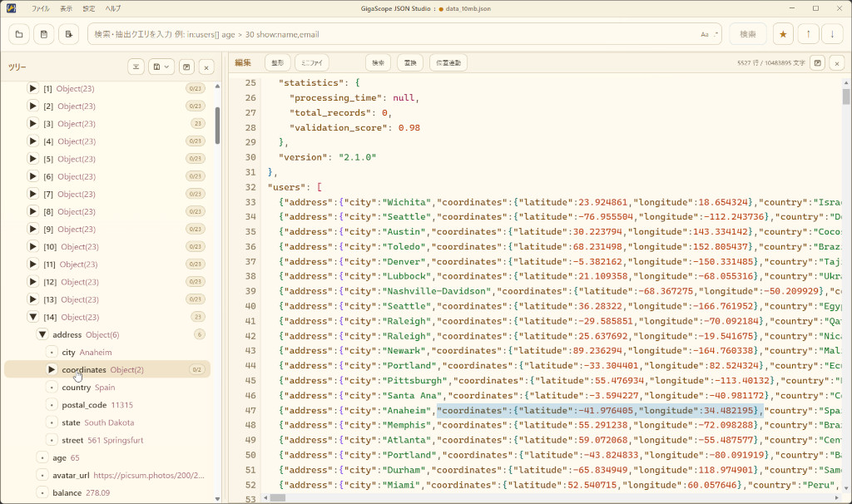Click the tree panel vertical scrollbar thumb
Screen dimensions: 852x504
[217, 126]
